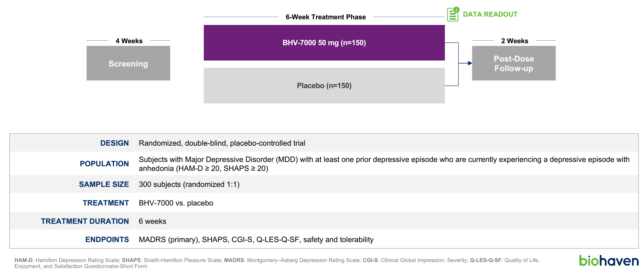This screenshot has height=272, width=644.
Task: Click the 300 subjects (randomized 1:1) text
Action: (189, 185)
